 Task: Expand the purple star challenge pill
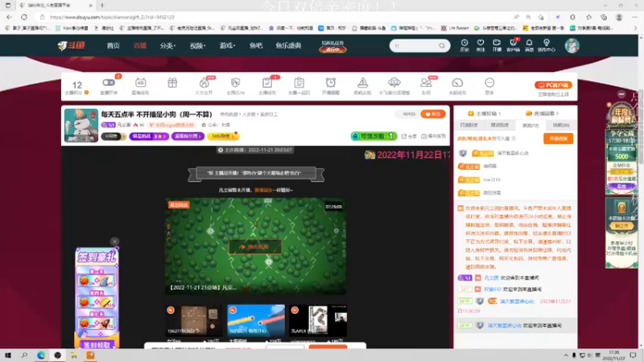(x=149, y=136)
